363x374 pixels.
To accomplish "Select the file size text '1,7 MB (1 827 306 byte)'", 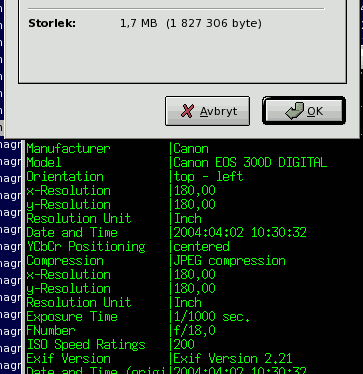I will (191, 24).
